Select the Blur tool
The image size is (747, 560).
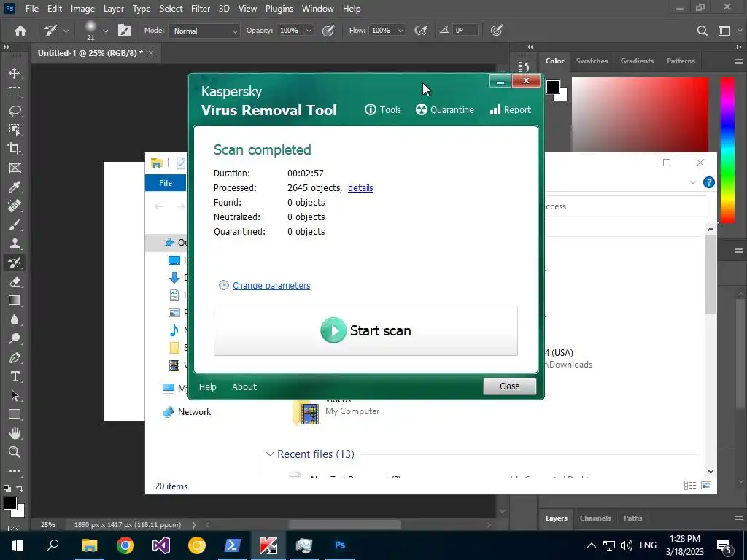pyautogui.click(x=15, y=319)
